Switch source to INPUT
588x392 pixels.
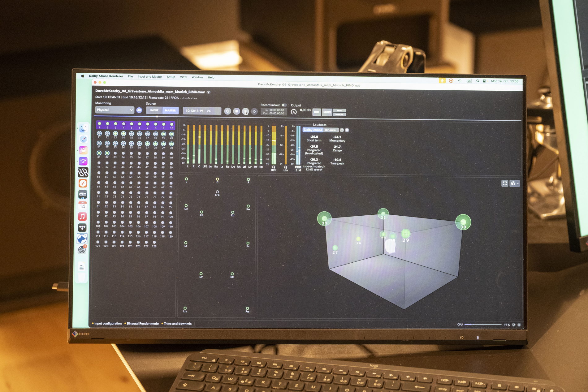tap(154, 110)
